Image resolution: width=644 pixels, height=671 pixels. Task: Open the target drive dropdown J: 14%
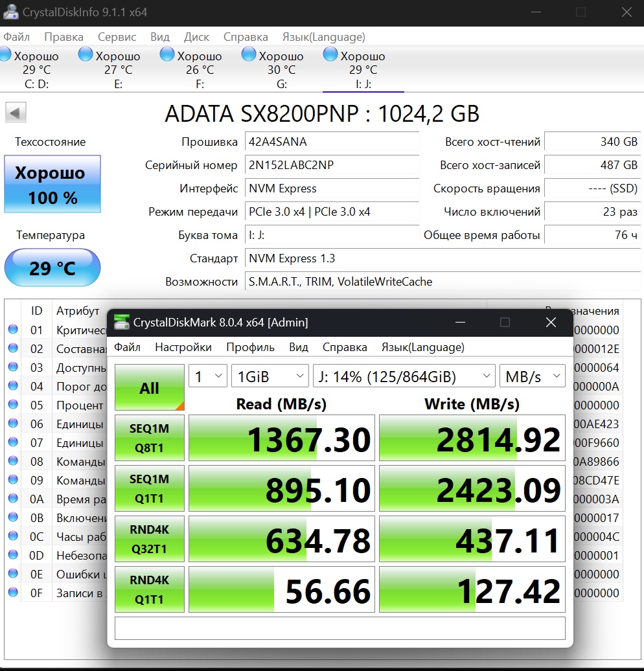(404, 376)
